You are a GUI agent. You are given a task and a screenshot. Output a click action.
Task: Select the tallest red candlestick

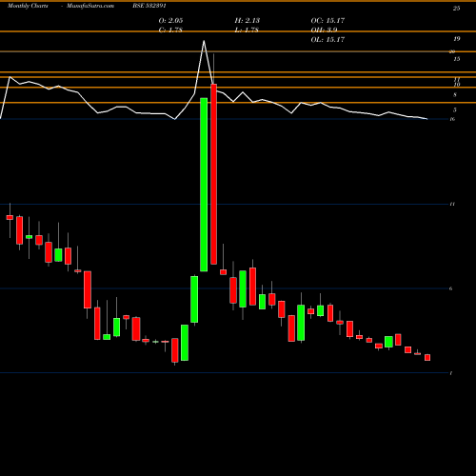[x=214, y=174]
